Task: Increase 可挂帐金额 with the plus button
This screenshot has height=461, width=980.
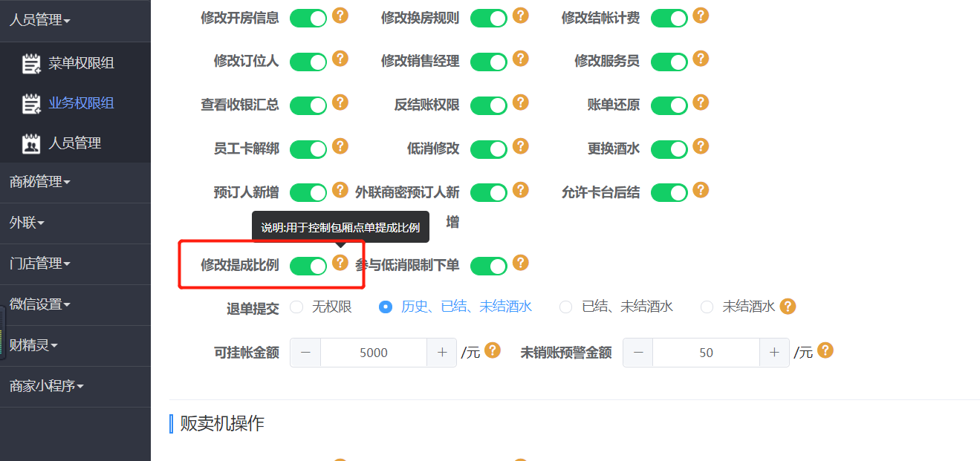Action: 442,353
